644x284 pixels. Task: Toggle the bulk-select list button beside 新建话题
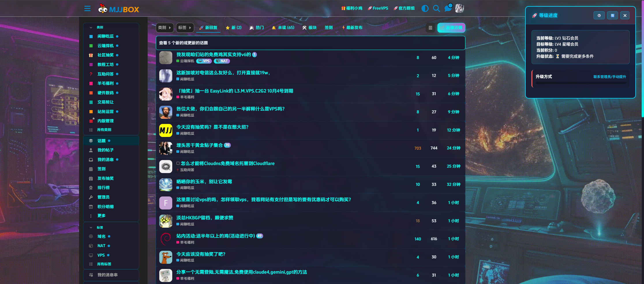point(430,28)
